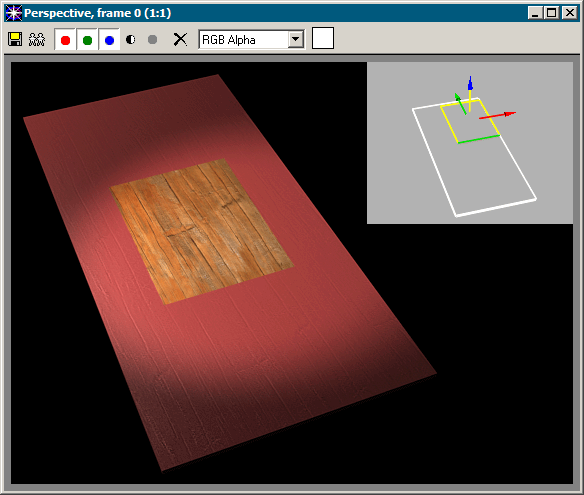Image resolution: width=584 pixels, height=495 pixels.
Task: Toggle the blue channel display
Action: (x=110, y=39)
